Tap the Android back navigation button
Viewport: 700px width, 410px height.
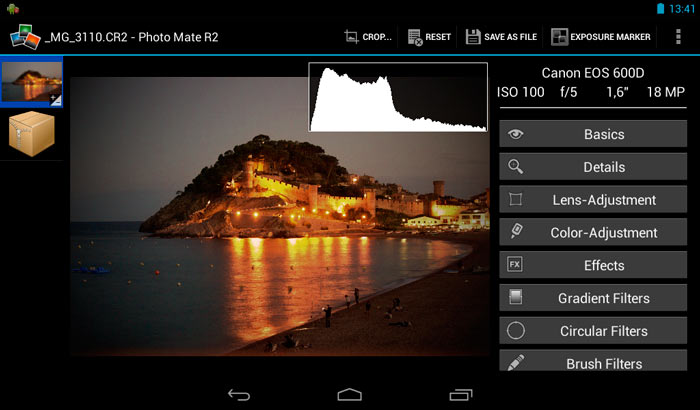coord(239,394)
